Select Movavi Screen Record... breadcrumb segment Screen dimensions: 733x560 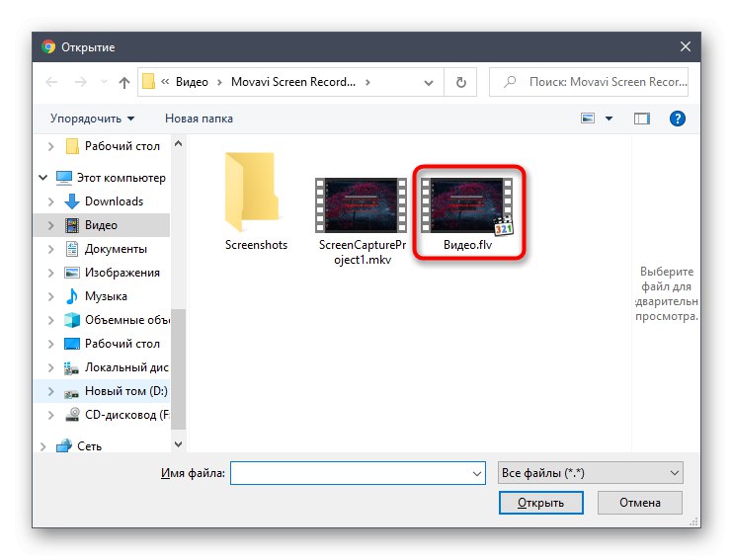[x=293, y=82]
